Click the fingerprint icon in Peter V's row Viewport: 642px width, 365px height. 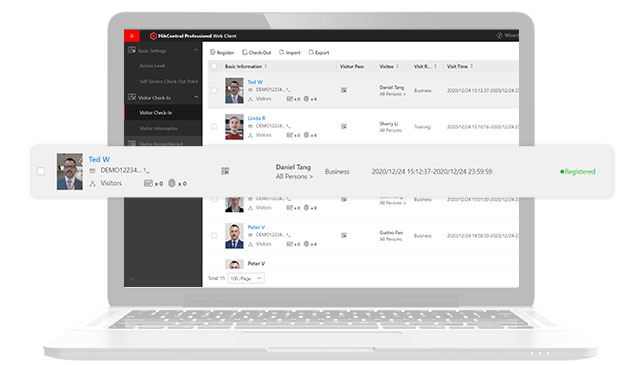(306, 244)
